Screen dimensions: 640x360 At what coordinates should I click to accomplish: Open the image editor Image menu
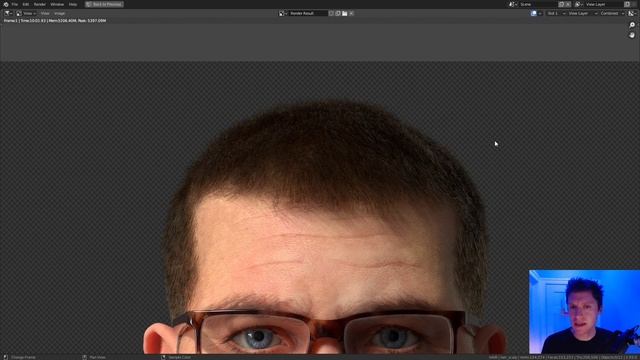click(x=60, y=13)
